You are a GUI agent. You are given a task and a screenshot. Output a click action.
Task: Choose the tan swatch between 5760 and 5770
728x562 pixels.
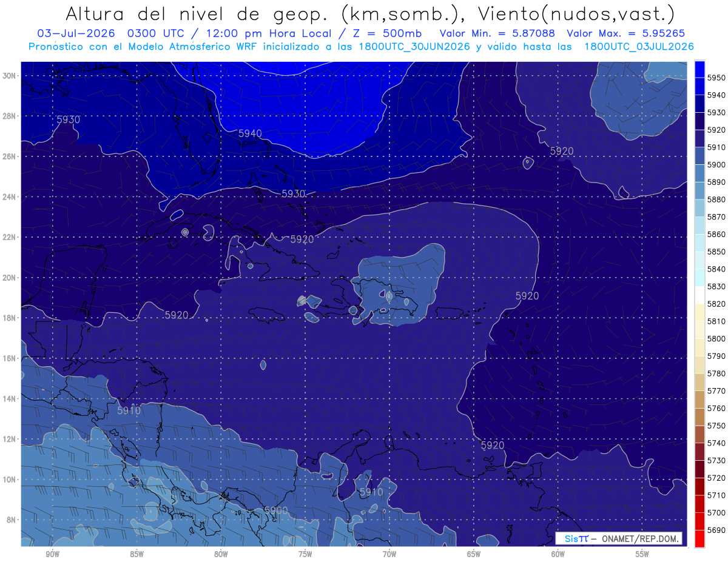699,399
